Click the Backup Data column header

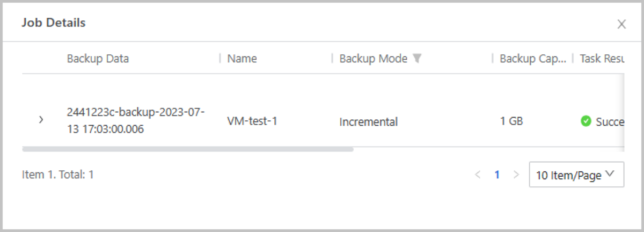98,59
